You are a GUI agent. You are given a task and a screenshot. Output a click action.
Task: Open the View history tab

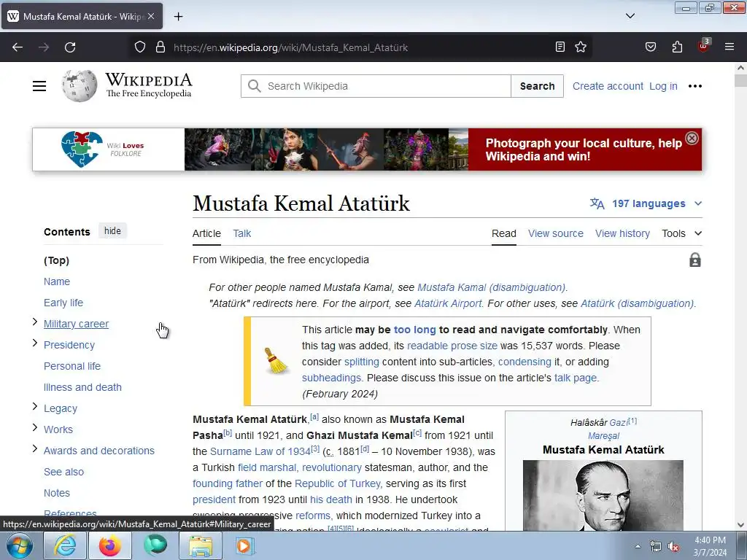(x=622, y=233)
